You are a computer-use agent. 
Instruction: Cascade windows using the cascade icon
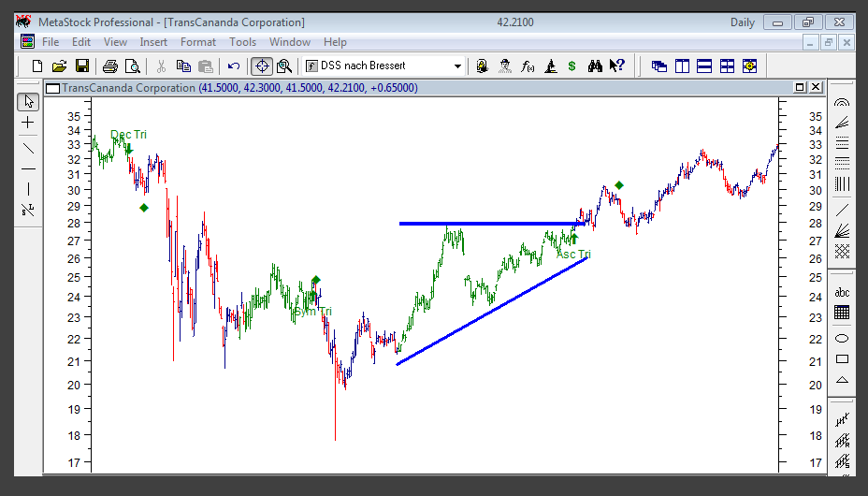(x=658, y=66)
